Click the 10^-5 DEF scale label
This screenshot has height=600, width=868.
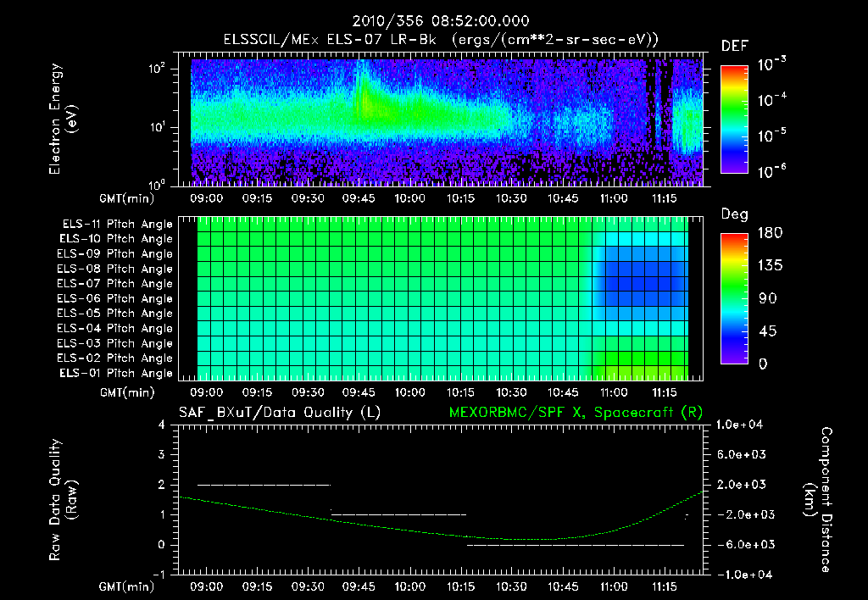click(x=771, y=135)
